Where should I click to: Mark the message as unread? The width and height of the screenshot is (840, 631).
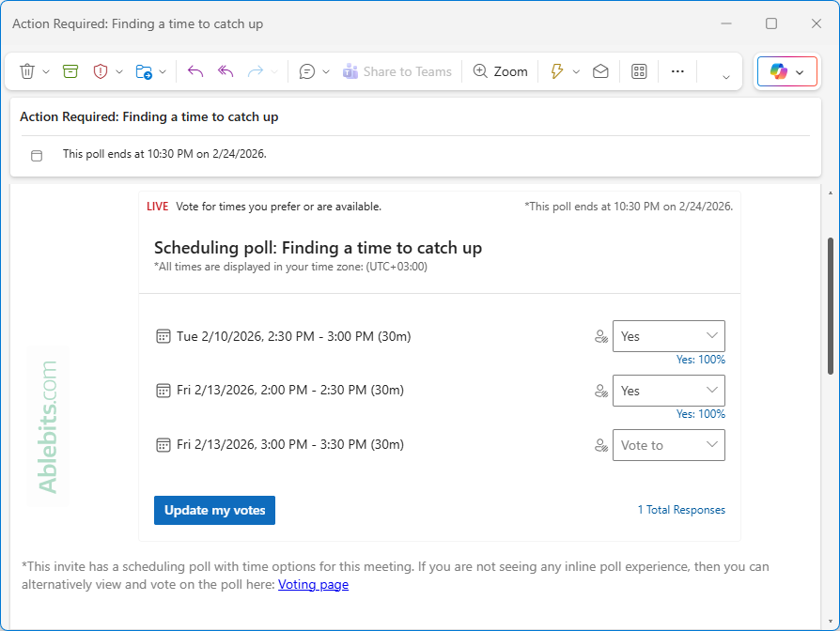[600, 71]
